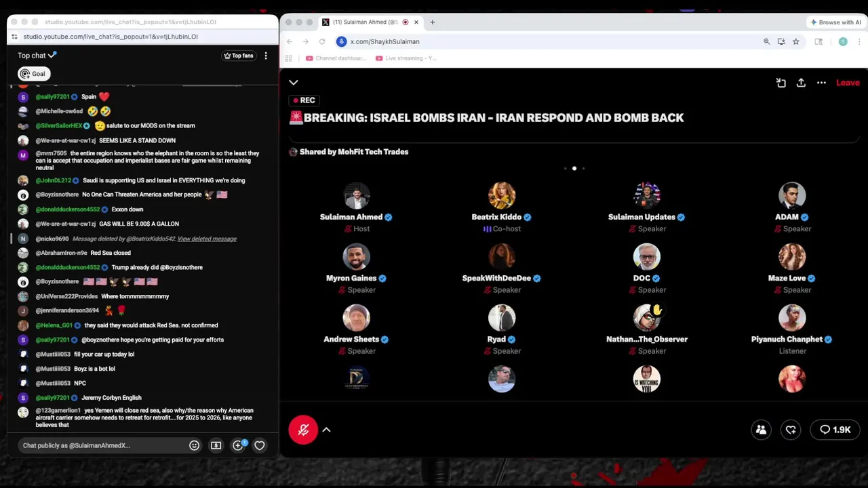868x488 pixels.
Task: Open the 1.9K comments button
Action: coord(835,430)
